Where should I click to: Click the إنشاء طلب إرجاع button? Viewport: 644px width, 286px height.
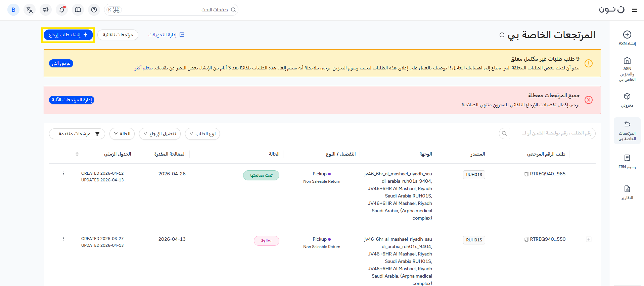coord(68,35)
